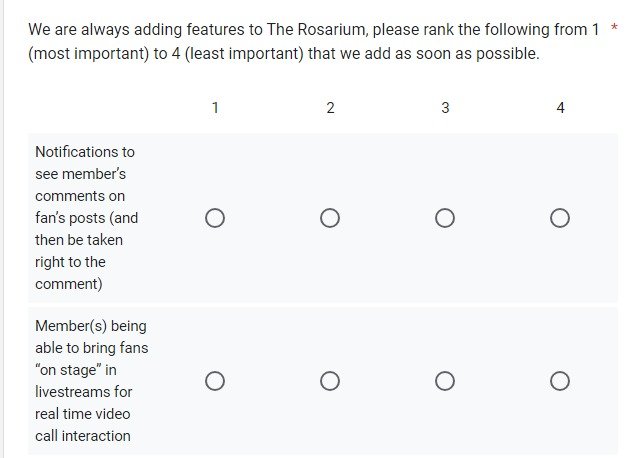Click the column header labeled 2
This screenshot has height=458, width=630.
(330, 108)
